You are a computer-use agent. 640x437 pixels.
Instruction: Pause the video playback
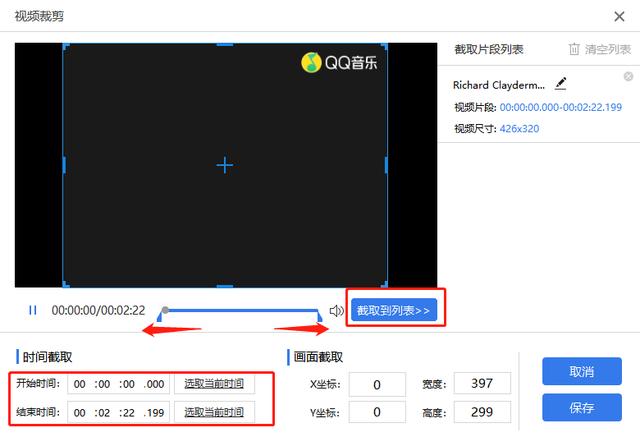(33, 311)
